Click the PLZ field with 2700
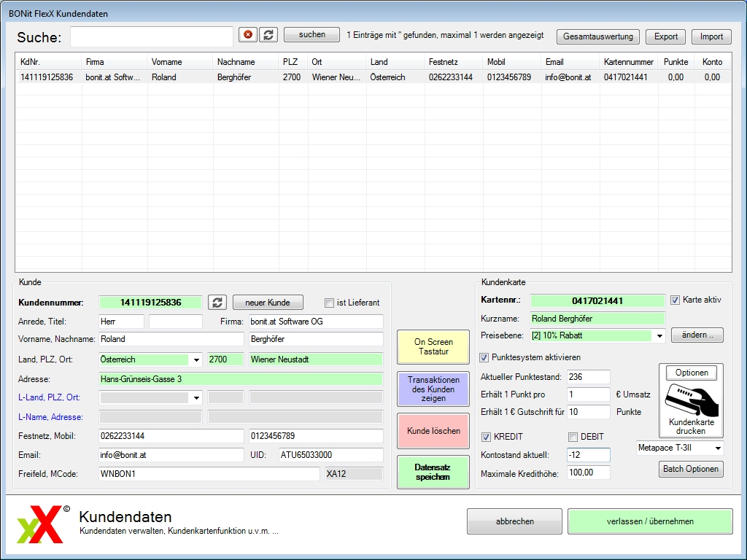The height and width of the screenshot is (560, 747). (226, 359)
